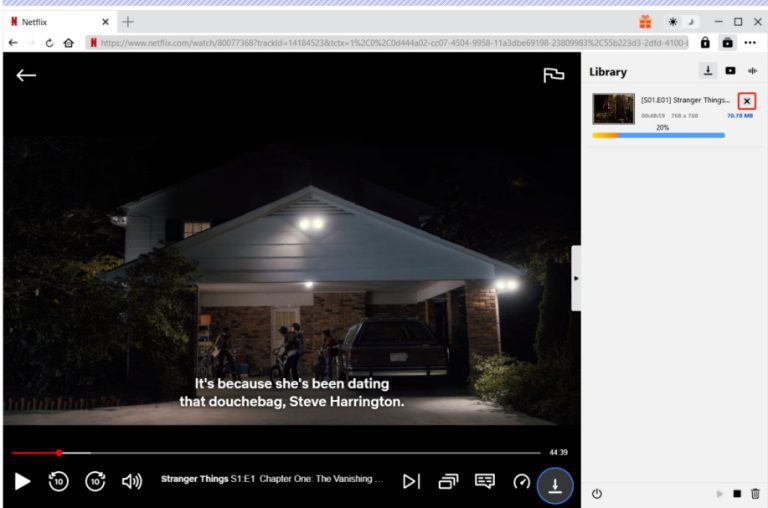
Task: Click the report problem flag icon
Action: click(x=553, y=75)
